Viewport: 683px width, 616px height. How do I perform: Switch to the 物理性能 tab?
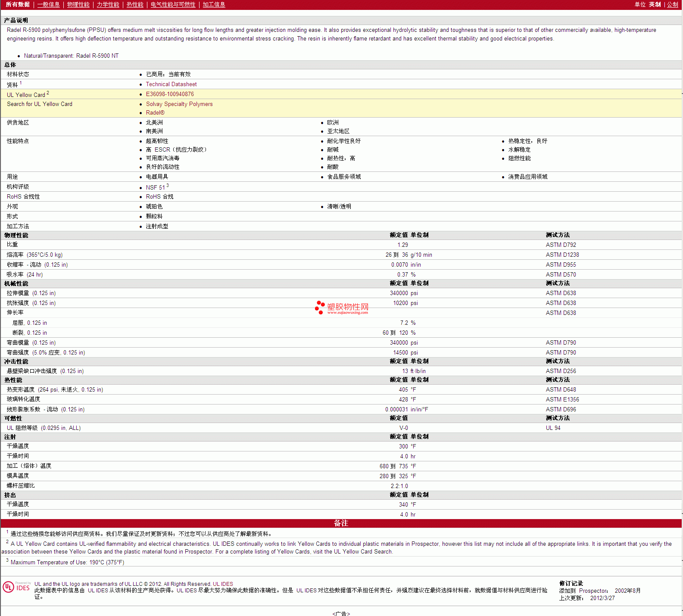(78, 4)
